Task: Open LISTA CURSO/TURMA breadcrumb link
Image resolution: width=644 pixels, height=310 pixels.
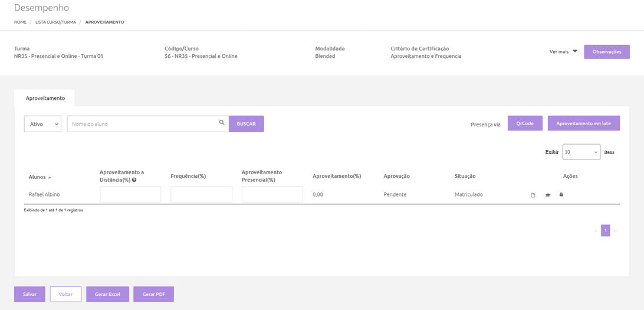Action: click(x=55, y=22)
